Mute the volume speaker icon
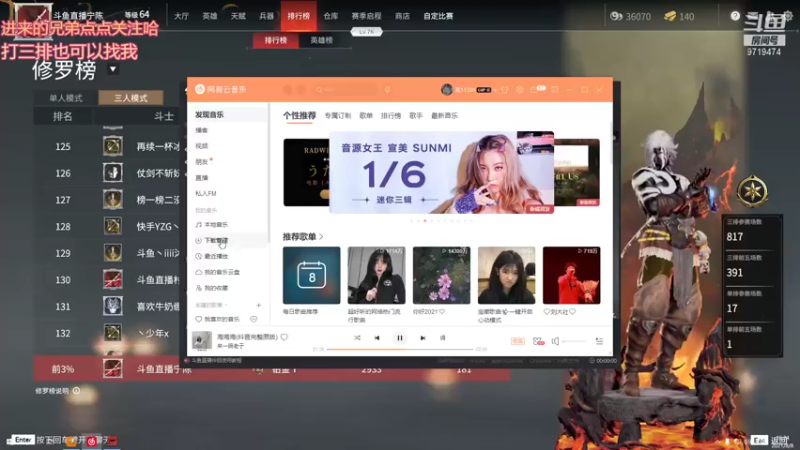The image size is (800, 450). (x=555, y=341)
